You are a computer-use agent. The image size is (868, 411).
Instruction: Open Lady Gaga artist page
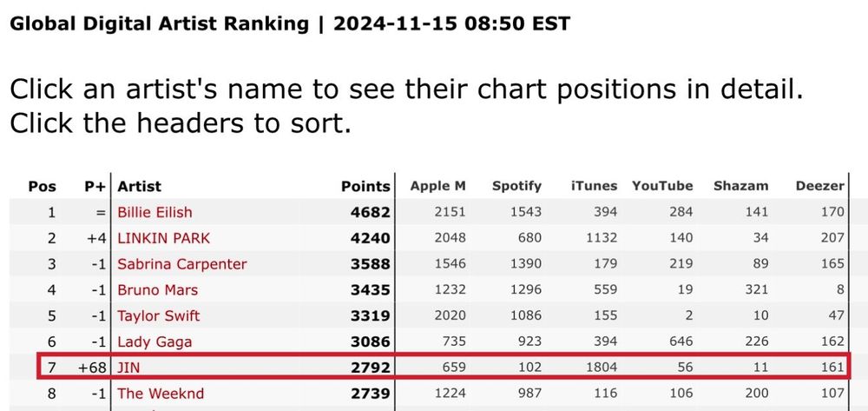(155, 342)
